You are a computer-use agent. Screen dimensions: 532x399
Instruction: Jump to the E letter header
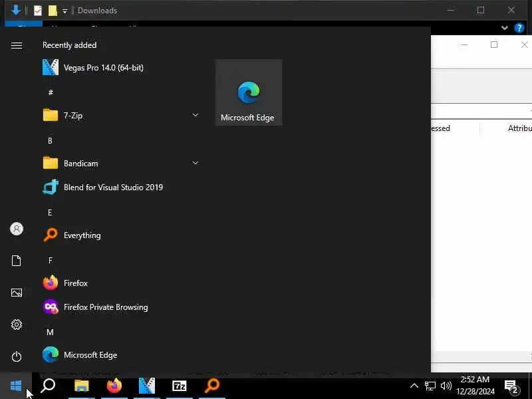51,212
